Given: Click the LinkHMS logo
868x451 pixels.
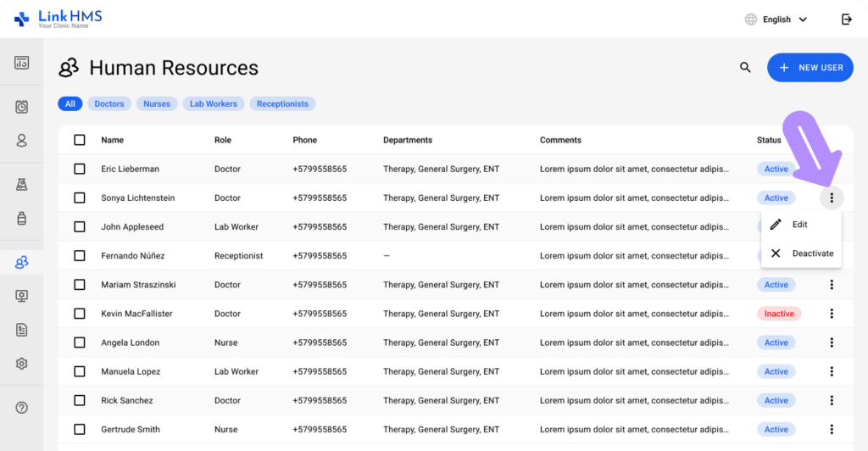Looking at the screenshot, I should coord(58,19).
